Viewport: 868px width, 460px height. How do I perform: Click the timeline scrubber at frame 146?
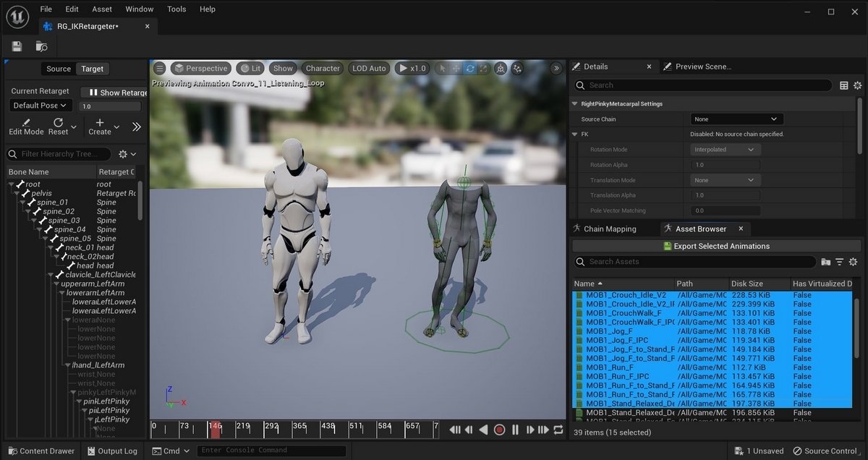(x=215, y=430)
